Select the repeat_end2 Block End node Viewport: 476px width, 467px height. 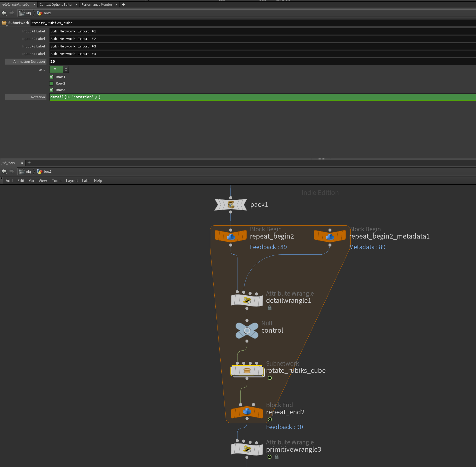click(x=247, y=412)
